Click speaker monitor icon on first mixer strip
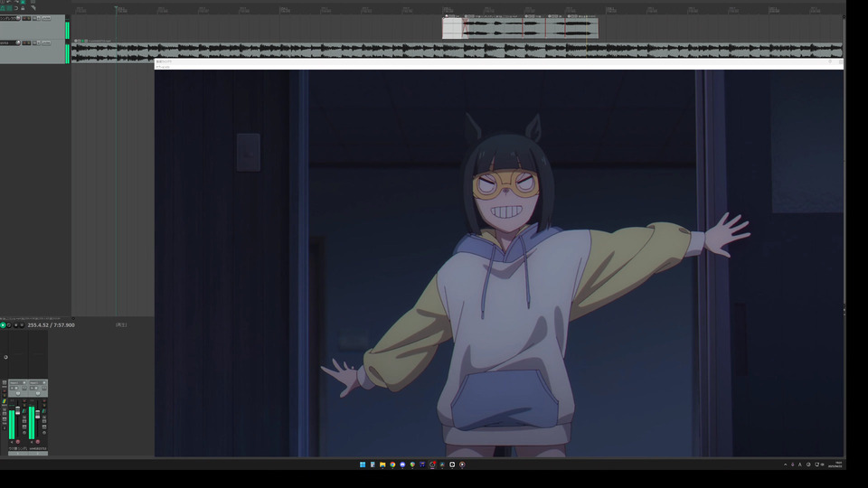 tap(12, 442)
